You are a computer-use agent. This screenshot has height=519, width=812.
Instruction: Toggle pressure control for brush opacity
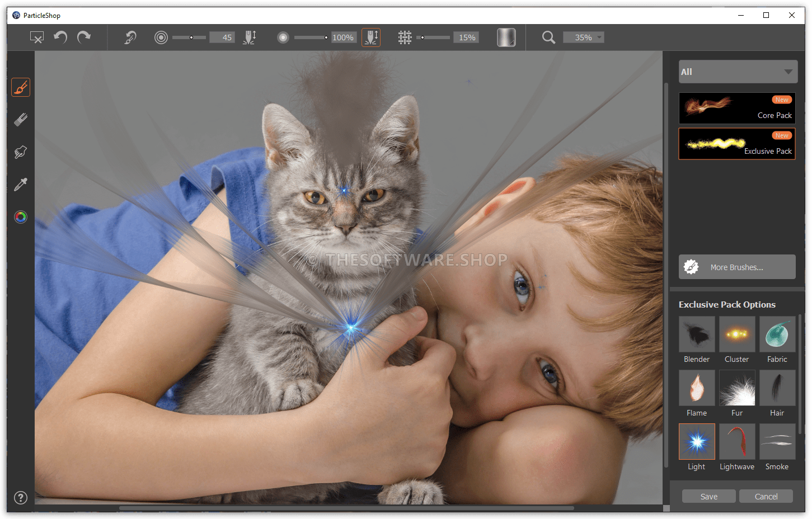point(371,37)
